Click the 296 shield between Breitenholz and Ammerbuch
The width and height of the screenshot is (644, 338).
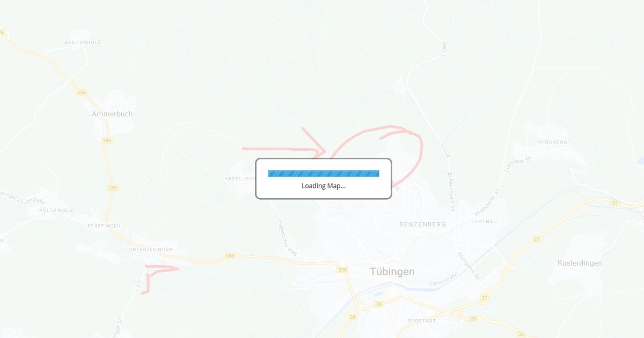[x=82, y=92]
